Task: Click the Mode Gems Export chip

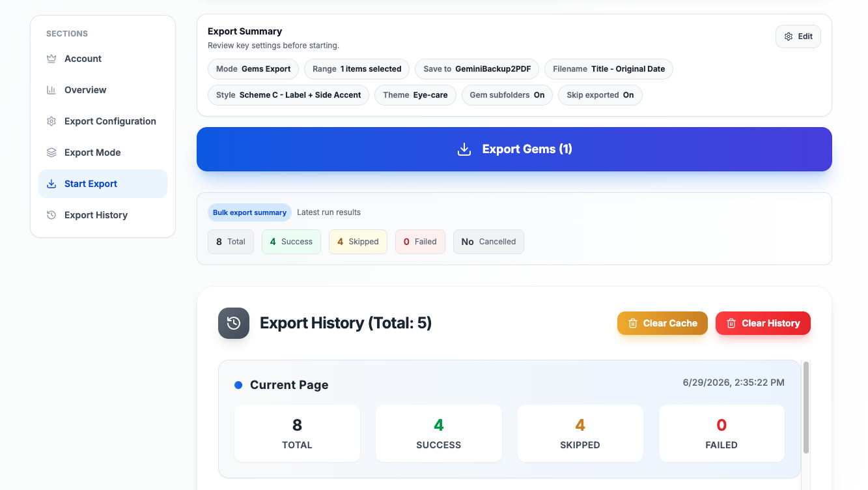Action: [x=253, y=69]
